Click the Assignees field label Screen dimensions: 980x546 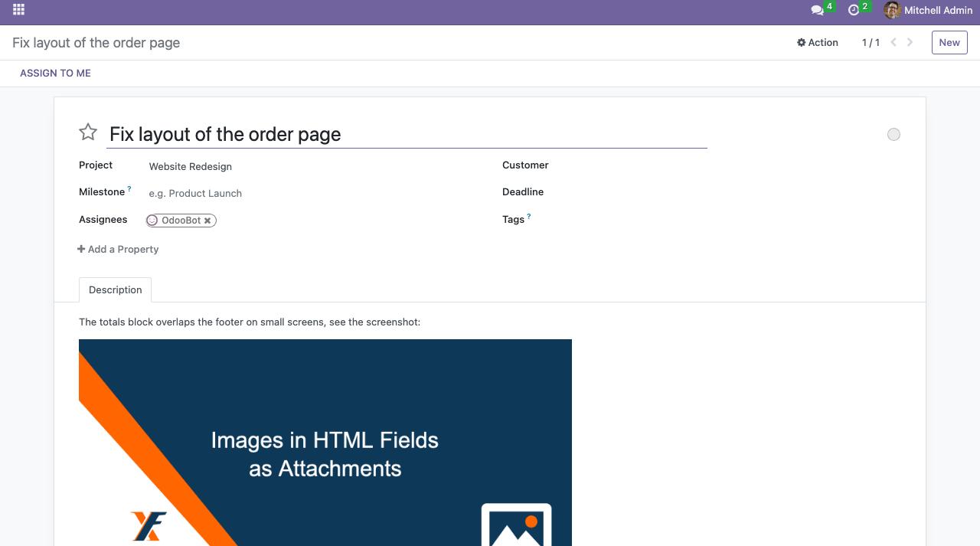click(103, 220)
